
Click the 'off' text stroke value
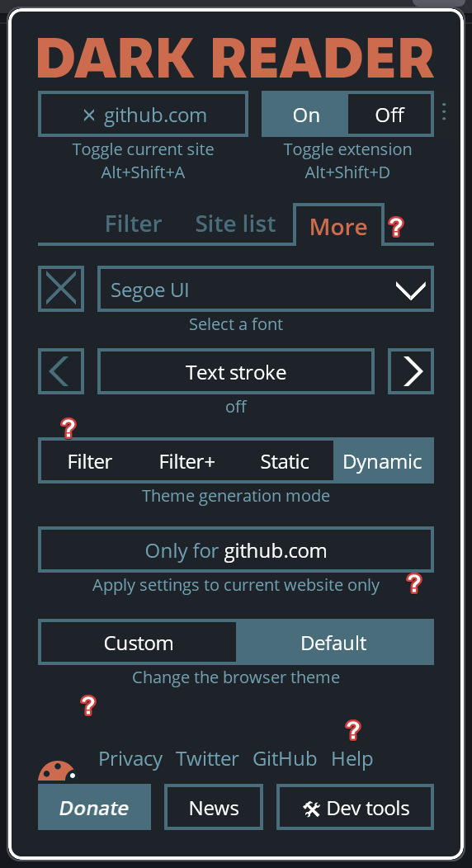coord(236,407)
